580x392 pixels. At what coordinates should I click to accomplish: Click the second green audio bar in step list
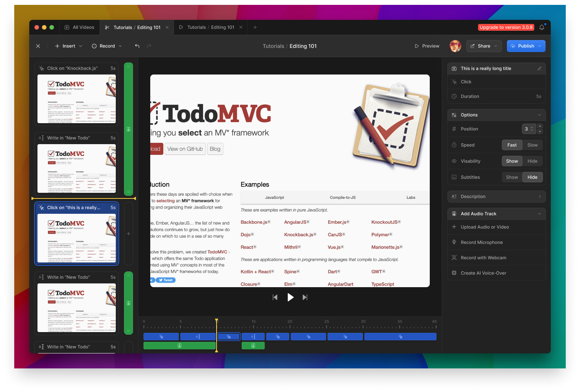point(129,303)
